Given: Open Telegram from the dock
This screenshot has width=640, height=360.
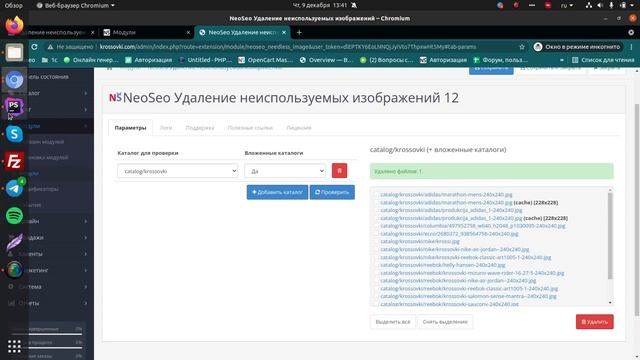Looking at the screenshot, I should 14,188.
